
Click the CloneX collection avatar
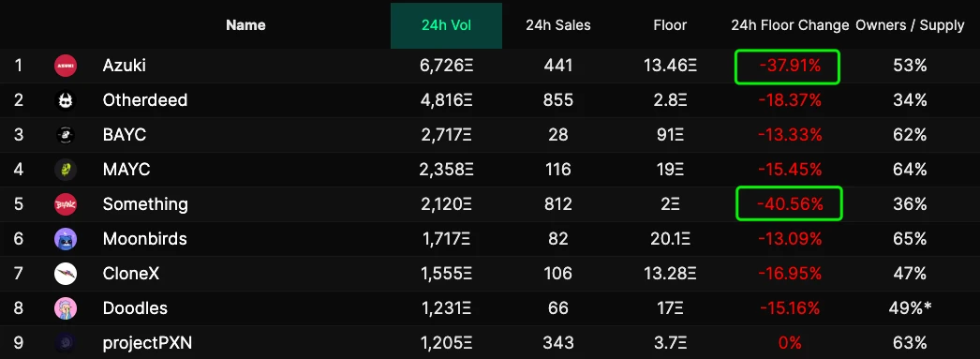[66, 274]
